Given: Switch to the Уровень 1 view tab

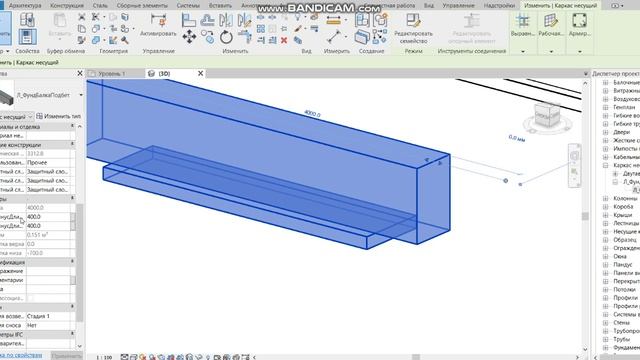Looking at the screenshot, I should (x=111, y=73).
